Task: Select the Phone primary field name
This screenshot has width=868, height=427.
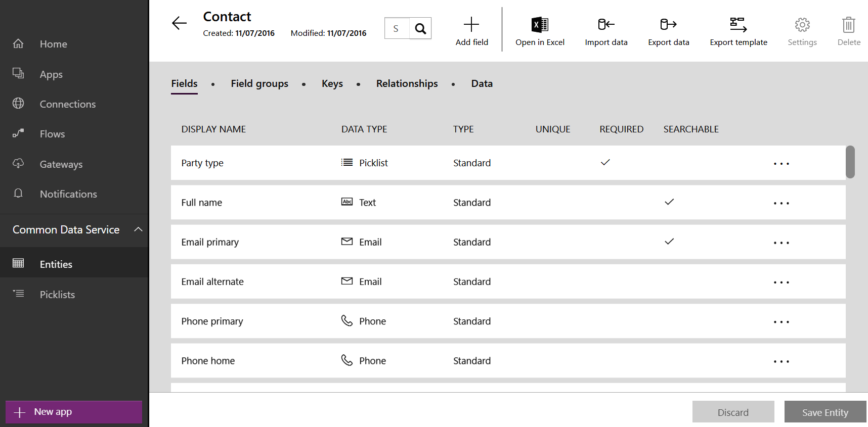Action: pyautogui.click(x=212, y=322)
